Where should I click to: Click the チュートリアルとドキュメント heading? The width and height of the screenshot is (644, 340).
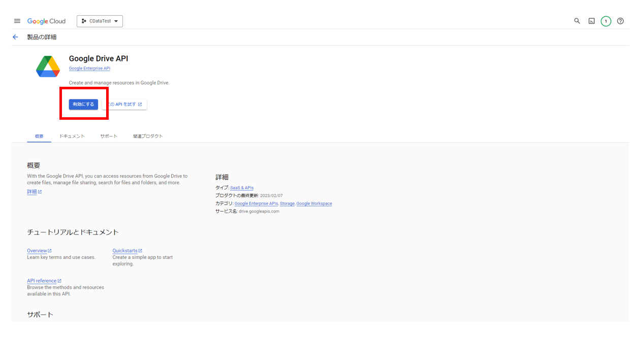[73, 232]
